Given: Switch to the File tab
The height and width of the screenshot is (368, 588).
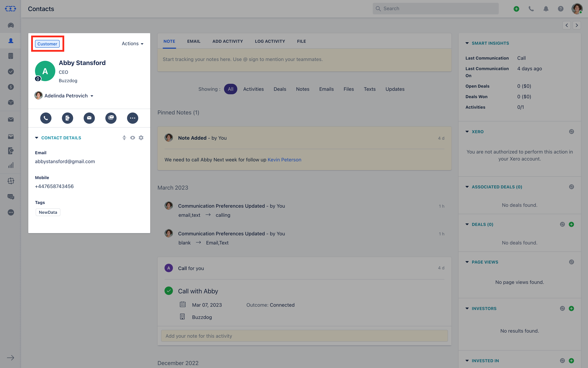Looking at the screenshot, I should (x=301, y=41).
